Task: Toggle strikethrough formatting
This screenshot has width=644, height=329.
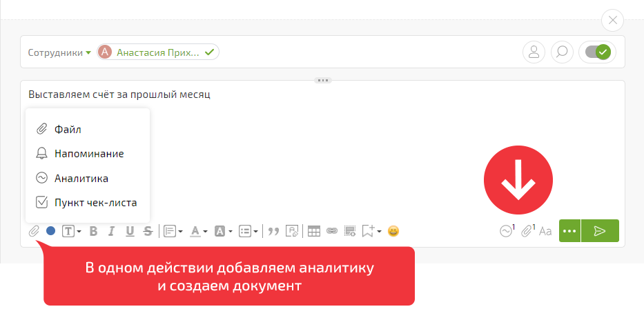Action: 148,231
